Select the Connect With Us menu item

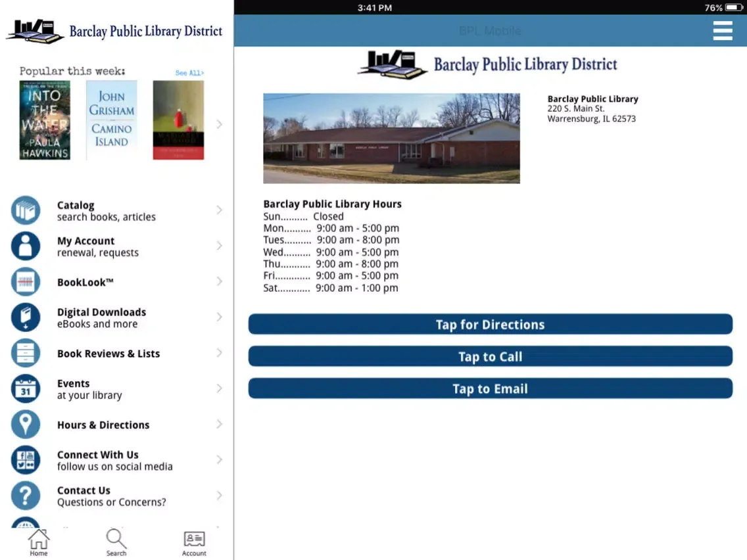[117, 460]
